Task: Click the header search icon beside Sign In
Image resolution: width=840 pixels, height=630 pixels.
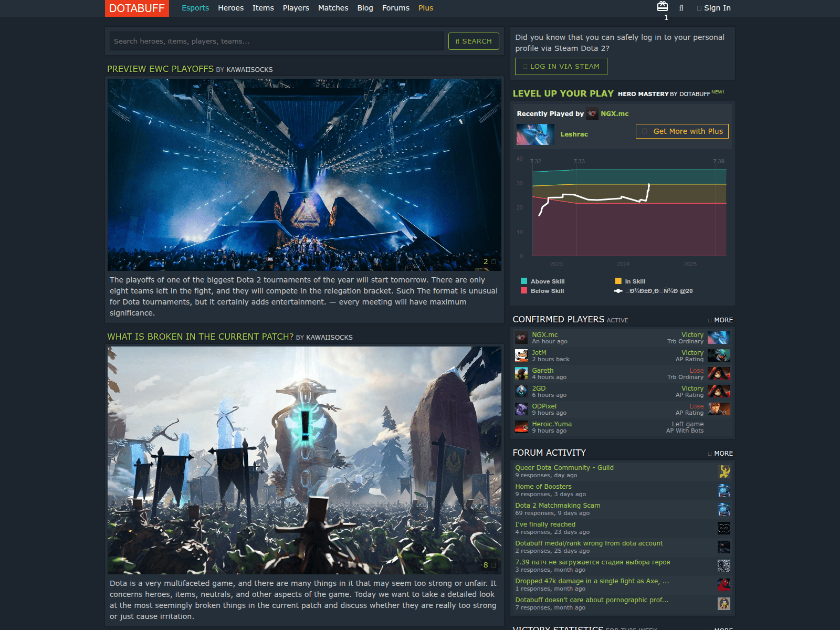Action: pyautogui.click(x=681, y=8)
